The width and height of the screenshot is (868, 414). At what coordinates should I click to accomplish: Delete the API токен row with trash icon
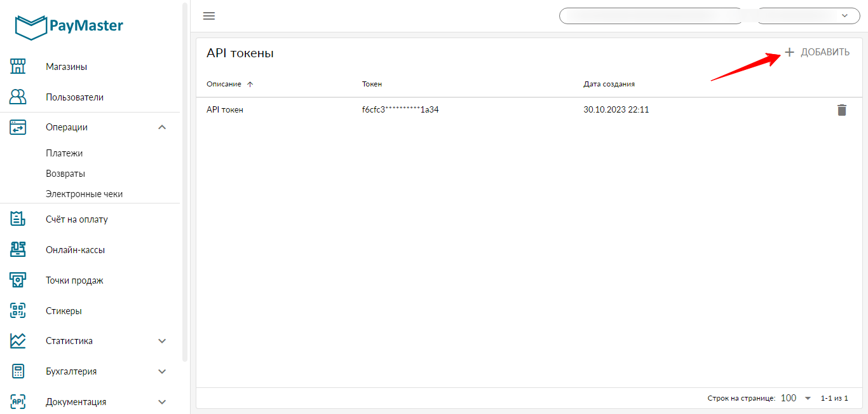(x=842, y=110)
